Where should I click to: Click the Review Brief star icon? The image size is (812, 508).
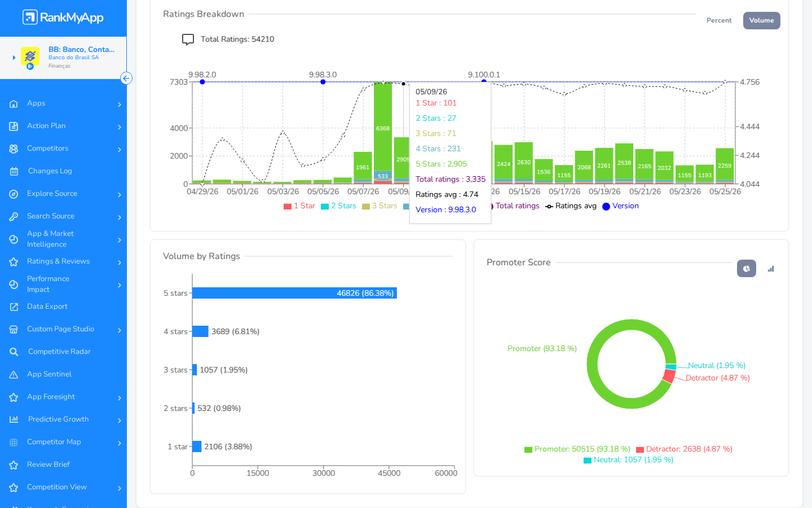click(14, 465)
